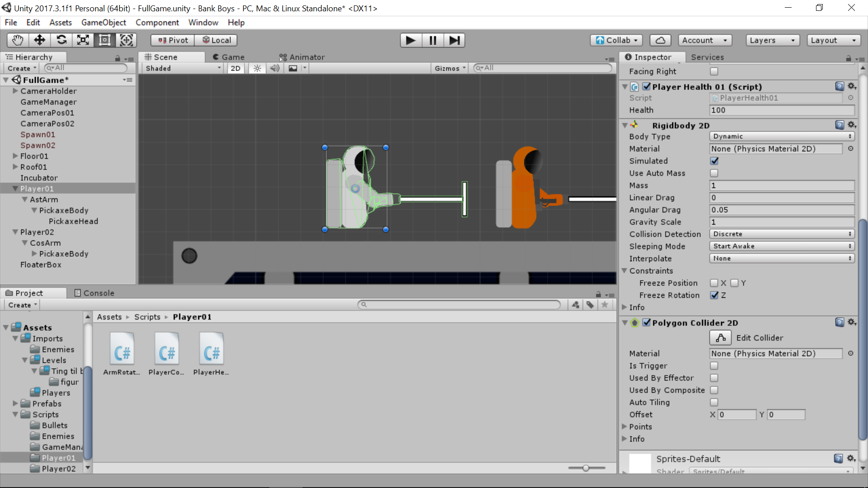The image size is (868, 488).
Task: Select the Rect transform tool
Action: click(105, 40)
